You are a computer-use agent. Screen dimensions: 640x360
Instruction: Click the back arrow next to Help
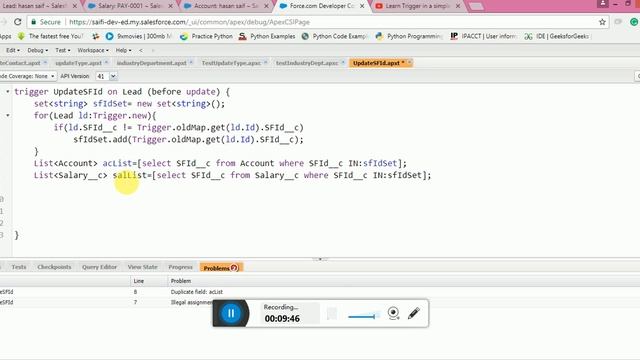(141, 50)
